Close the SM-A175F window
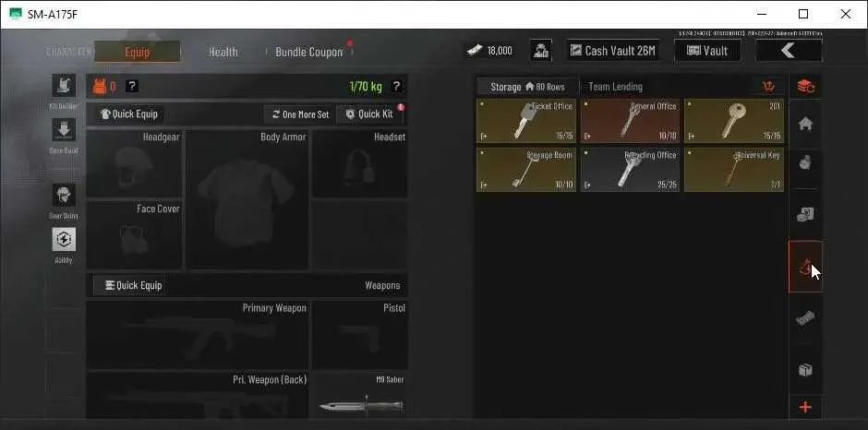This screenshot has height=430, width=868. [x=845, y=15]
